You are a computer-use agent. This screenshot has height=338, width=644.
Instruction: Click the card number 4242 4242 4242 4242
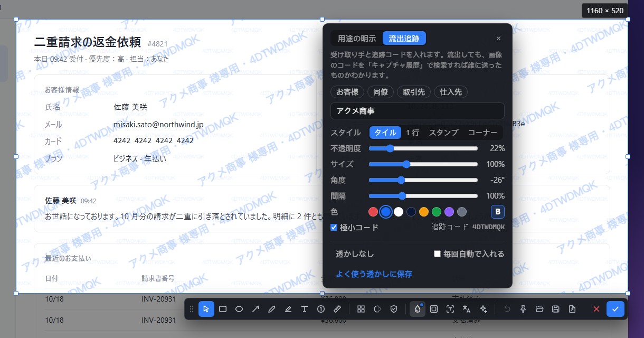click(154, 141)
